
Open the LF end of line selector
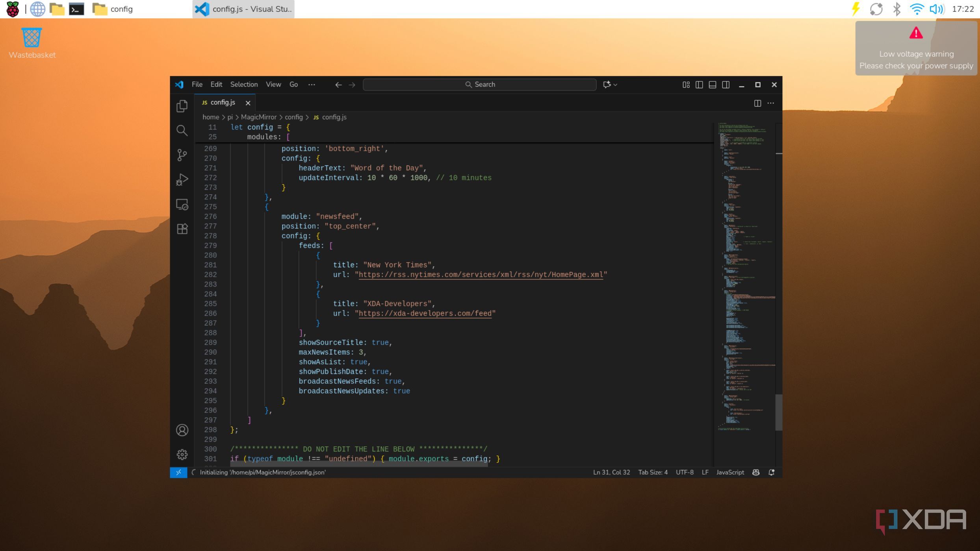[705, 472]
